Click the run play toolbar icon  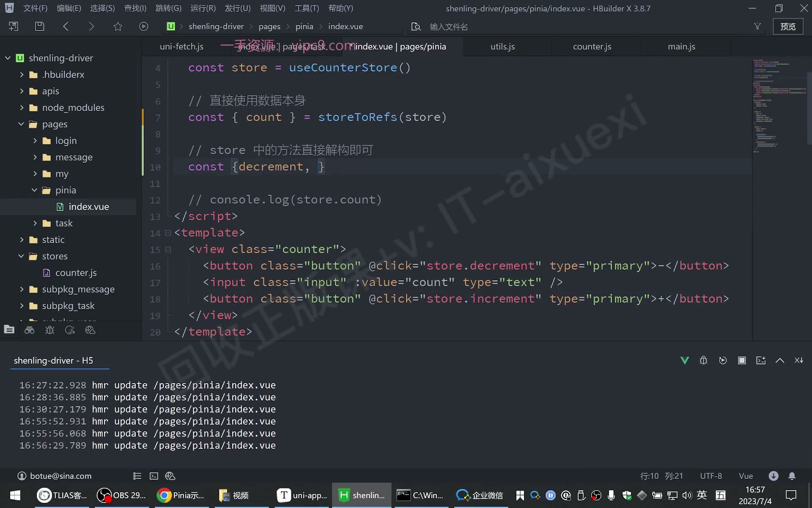(144, 26)
